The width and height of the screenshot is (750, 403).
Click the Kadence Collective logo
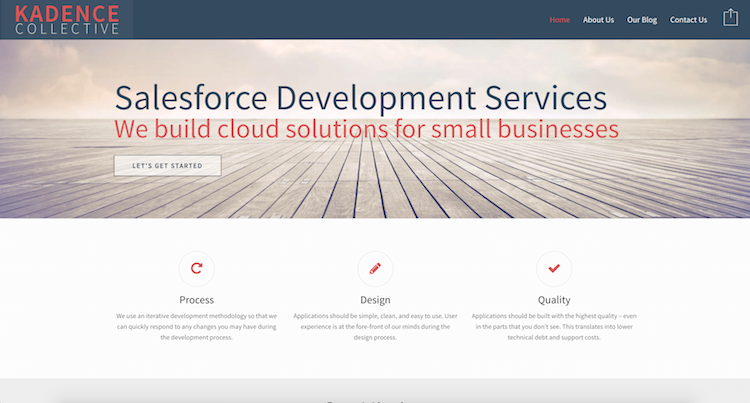pyautogui.click(x=67, y=19)
